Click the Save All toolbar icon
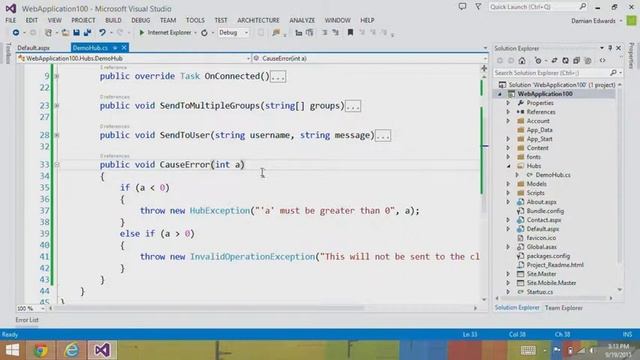This screenshot has height=360, width=640. tap(87, 33)
